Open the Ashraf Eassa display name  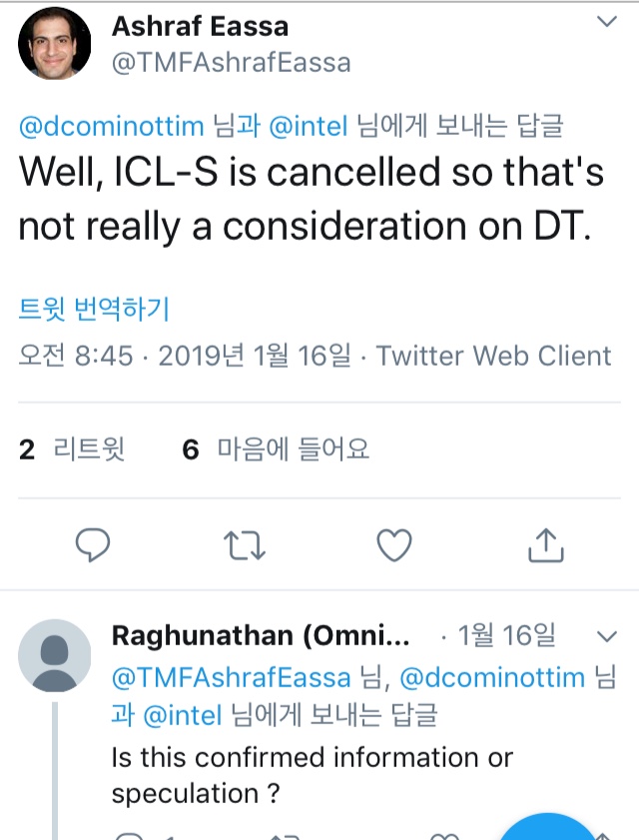(x=202, y=25)
